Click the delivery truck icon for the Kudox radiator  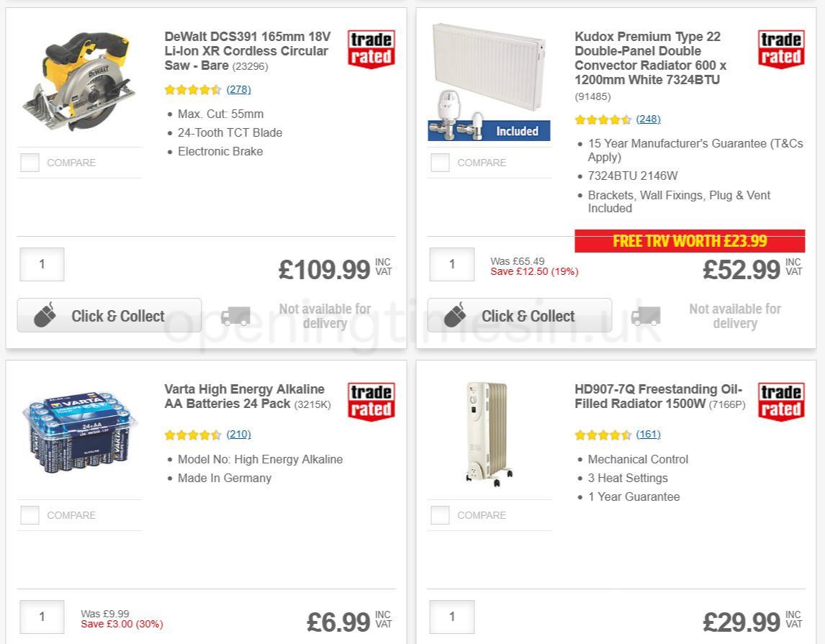coord(646,314)
